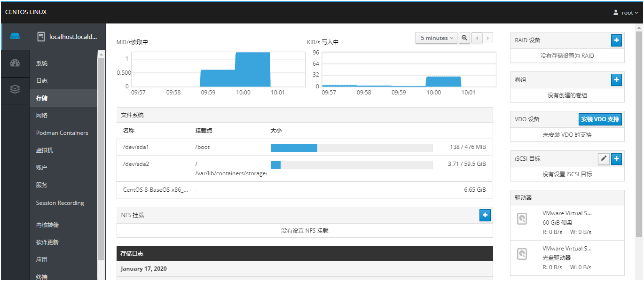
Task: Click the zoom out magnifier icon
Action: [x=464, y=38]
